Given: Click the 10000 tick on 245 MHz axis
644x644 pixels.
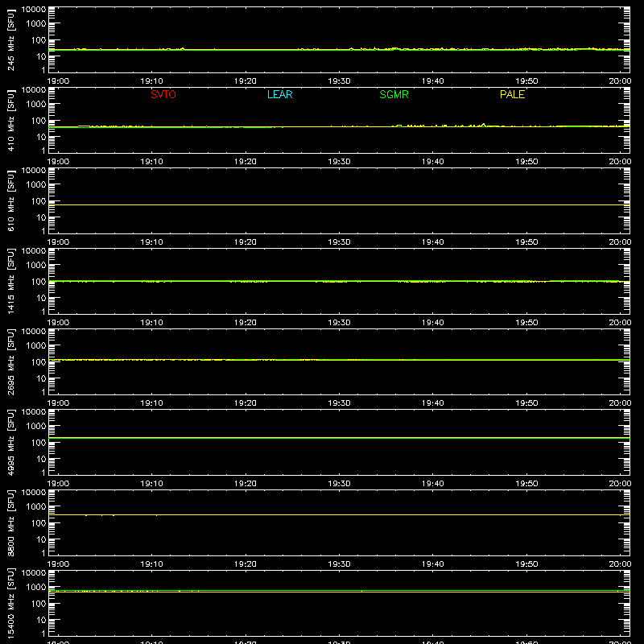Looking at the screenshot, I should (x=34, y=10).
